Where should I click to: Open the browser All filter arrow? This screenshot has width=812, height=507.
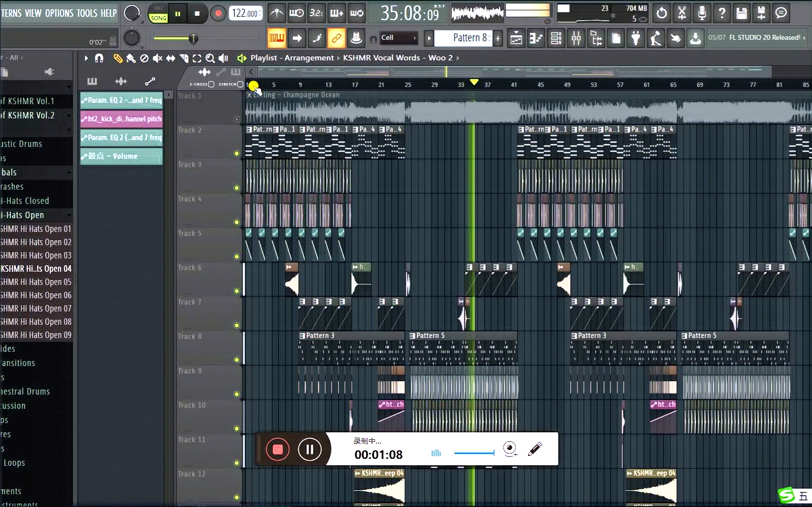22,57
